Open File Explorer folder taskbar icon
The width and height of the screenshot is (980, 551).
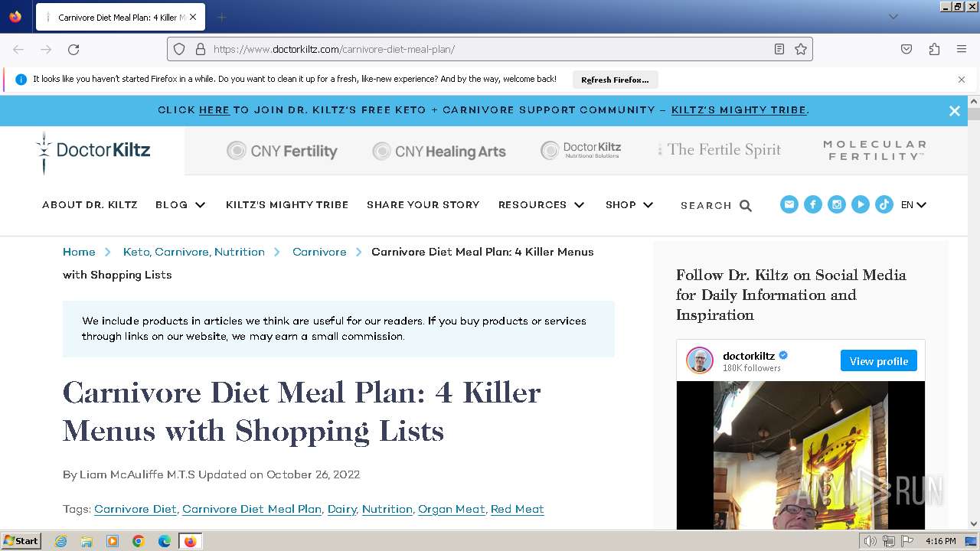[x=87, y=541]
